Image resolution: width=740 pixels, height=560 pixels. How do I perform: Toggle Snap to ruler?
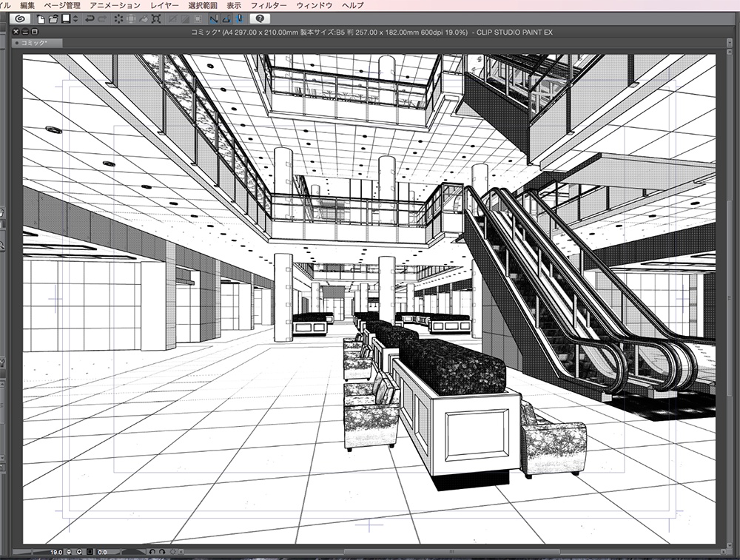pos(214,19)
